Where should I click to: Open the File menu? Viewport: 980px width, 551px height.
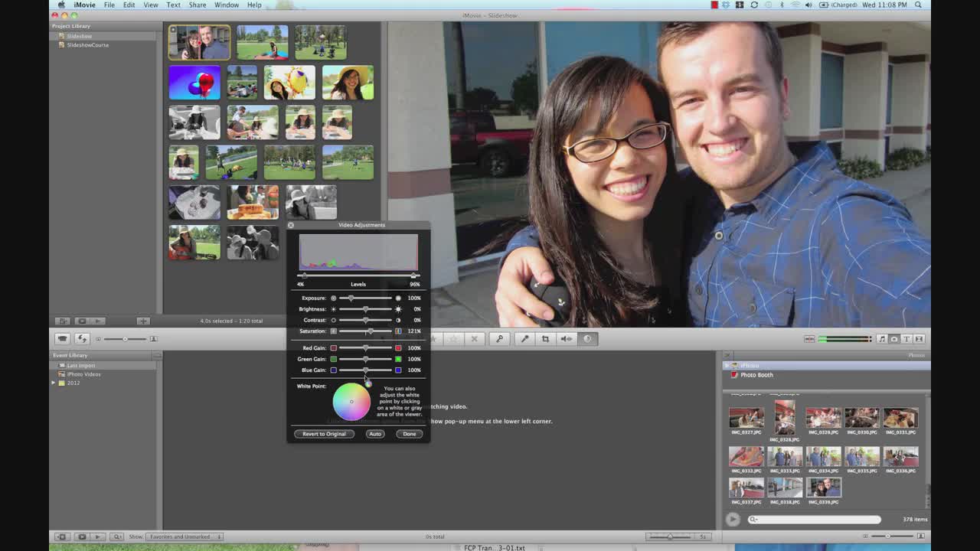click(x=109, y=5)
